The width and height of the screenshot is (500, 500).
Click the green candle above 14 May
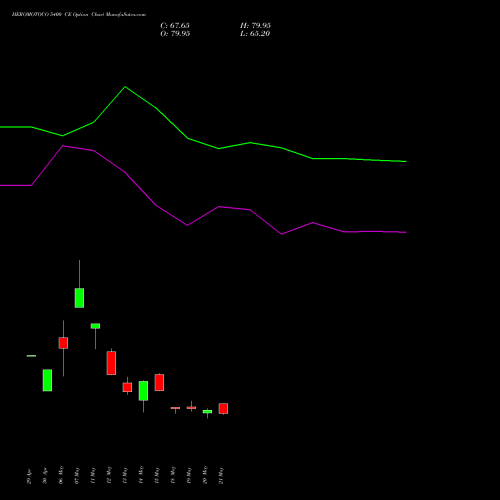(143, 391)
